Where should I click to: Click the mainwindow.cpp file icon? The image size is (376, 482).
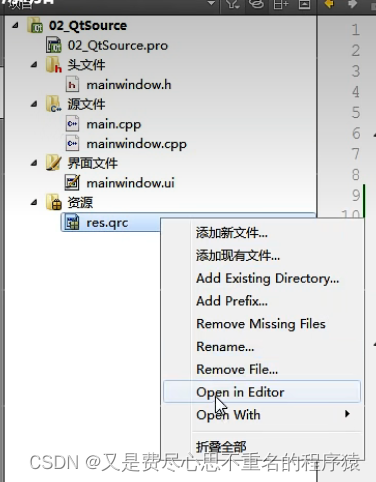click(x=72, y=143)
